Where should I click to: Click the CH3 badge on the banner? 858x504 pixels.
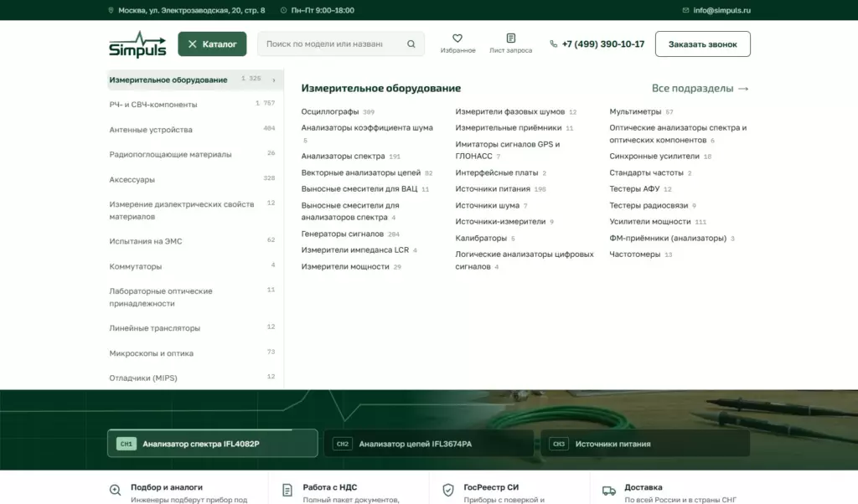[559, 444]
